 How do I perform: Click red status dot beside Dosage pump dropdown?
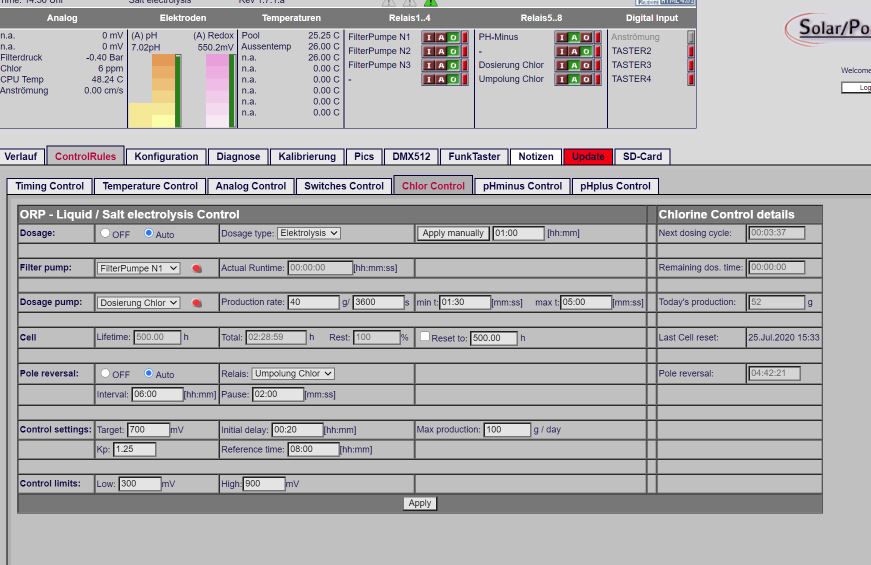197,303
